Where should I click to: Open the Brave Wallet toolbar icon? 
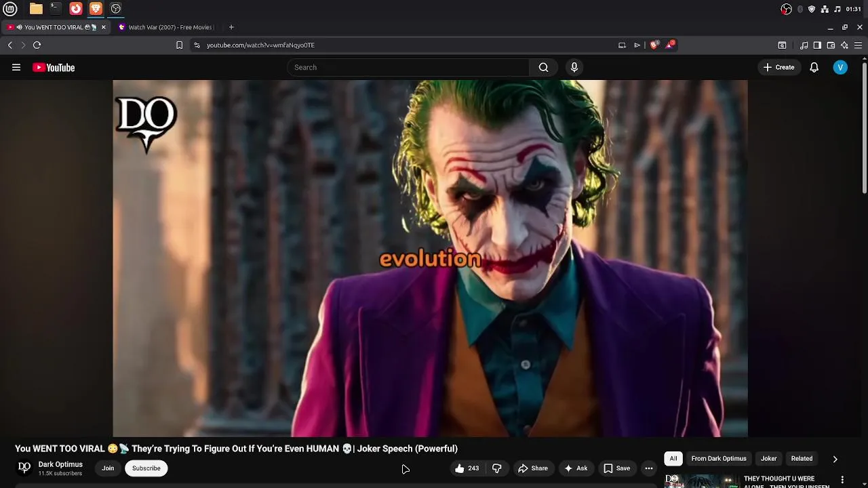tap(831, 45)
